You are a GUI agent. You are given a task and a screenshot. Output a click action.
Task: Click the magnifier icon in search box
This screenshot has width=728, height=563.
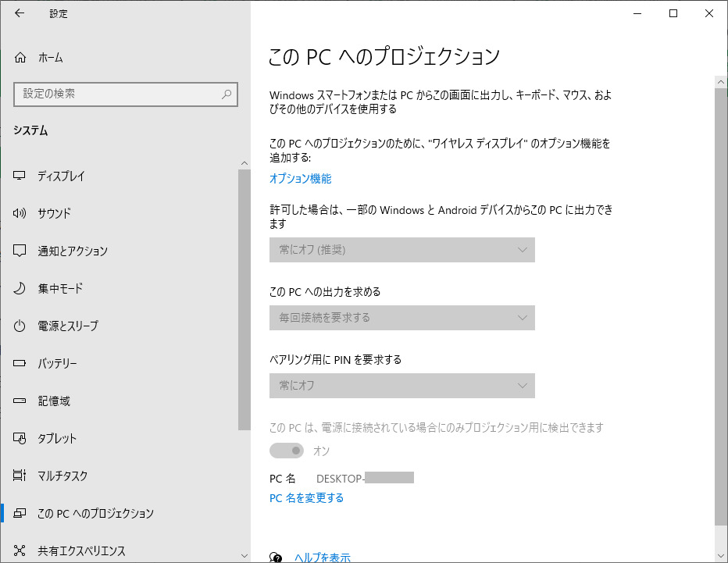point(227,94)
